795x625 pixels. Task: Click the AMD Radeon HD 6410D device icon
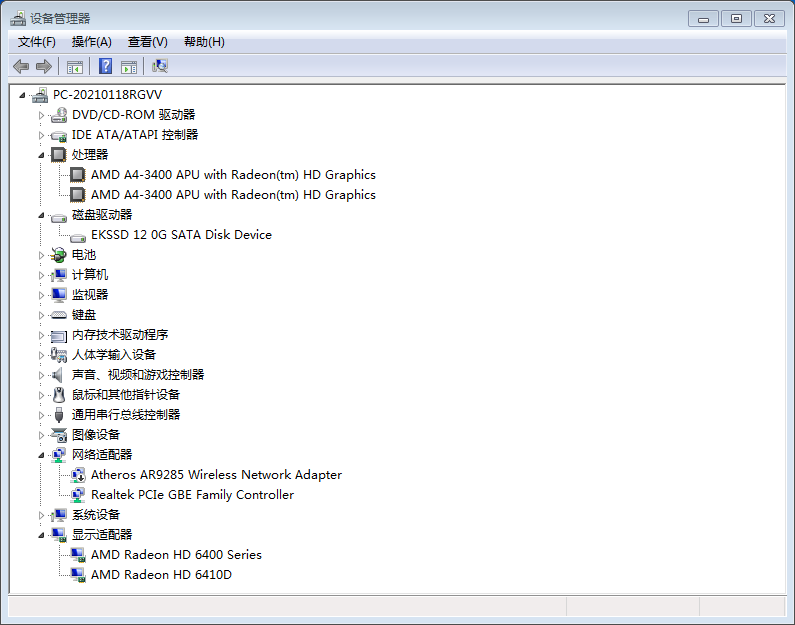[x=78, y=575]
